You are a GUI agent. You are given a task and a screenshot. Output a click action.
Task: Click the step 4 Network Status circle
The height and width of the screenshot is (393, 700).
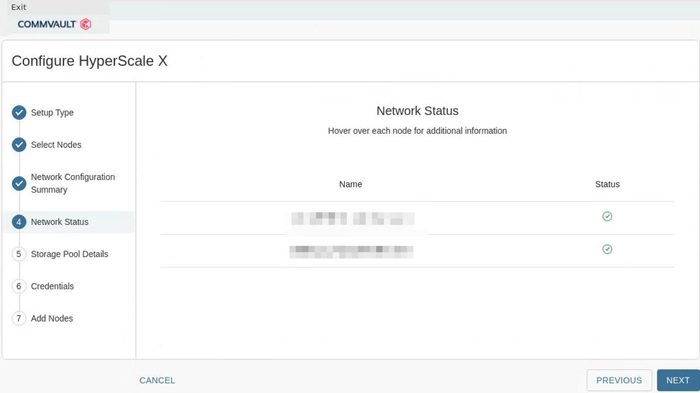click(x=19, y=222)
